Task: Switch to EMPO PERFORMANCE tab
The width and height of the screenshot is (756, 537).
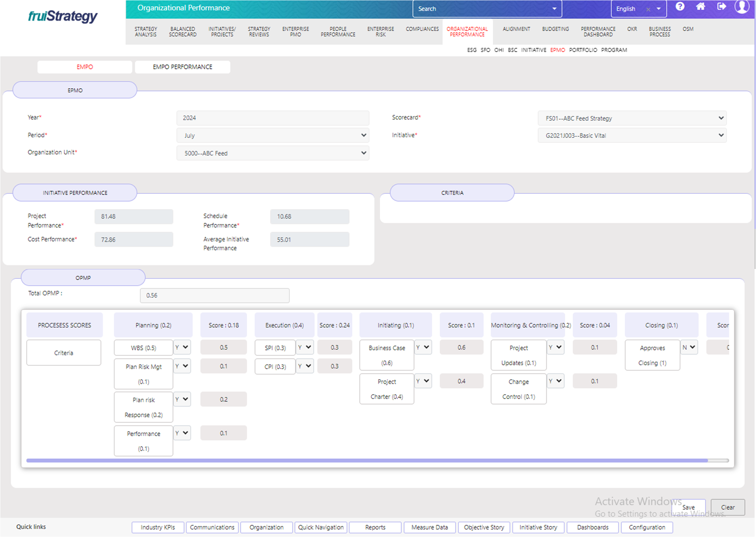Action: click(x=182, y=67)
